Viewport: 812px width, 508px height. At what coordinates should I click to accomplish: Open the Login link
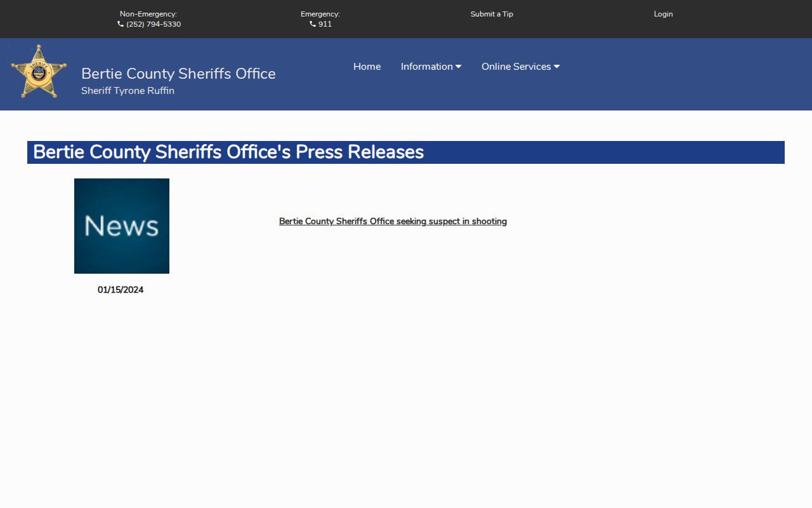[x=664, y=14]
